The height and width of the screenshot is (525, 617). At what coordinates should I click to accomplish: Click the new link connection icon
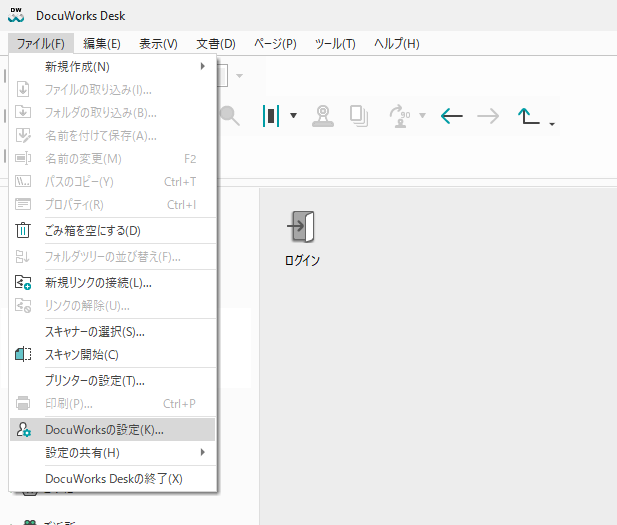point(23,283)
